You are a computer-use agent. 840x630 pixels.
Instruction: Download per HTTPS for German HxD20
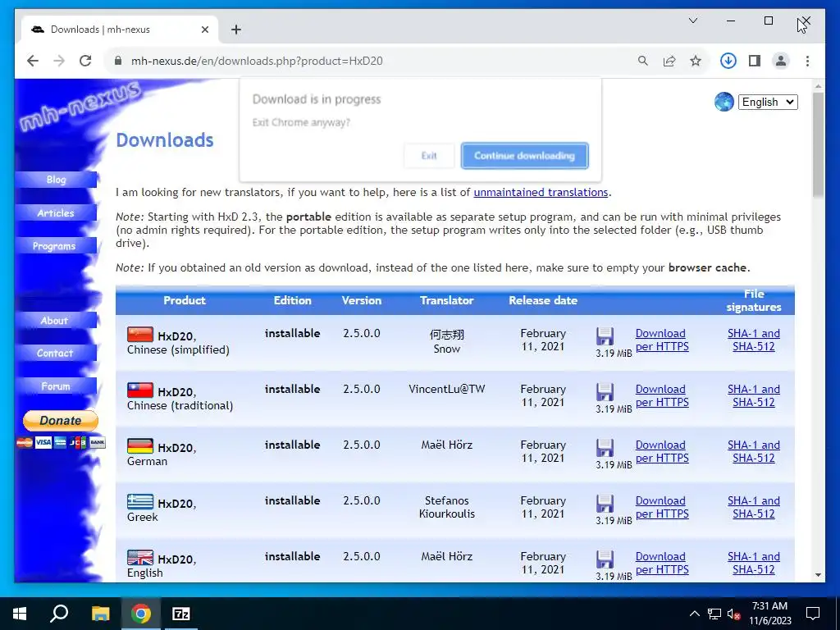[662, 452]
